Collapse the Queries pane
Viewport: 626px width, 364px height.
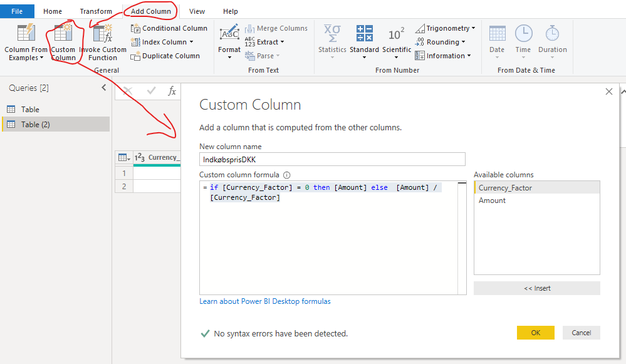click(x=104, y=88)
